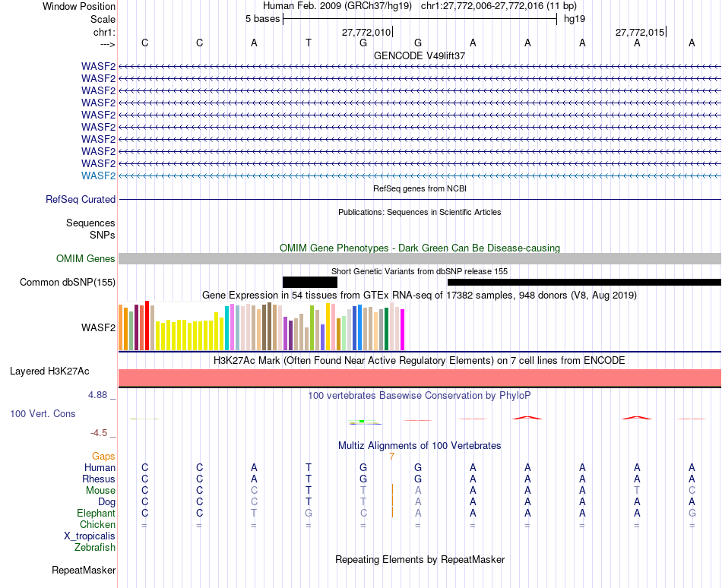Click Repeating Elements by RepeatMasker title

(420, 560)
